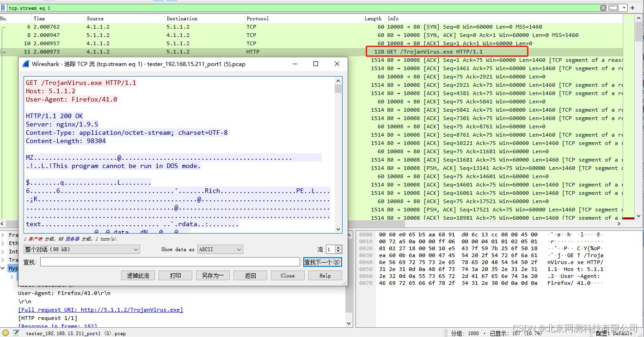Click the packet details pane scroll-down arrow
Screen dimensions: 644x337
(349, 324)
